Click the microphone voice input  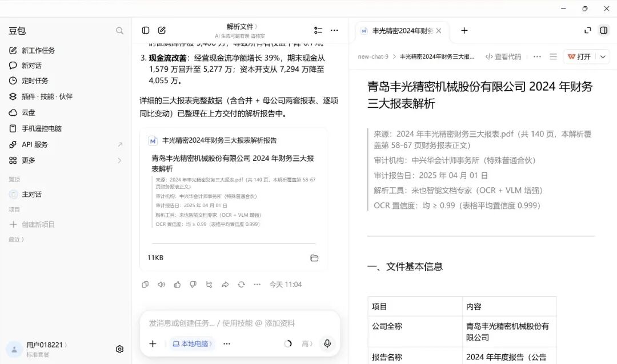click(327, 343)
